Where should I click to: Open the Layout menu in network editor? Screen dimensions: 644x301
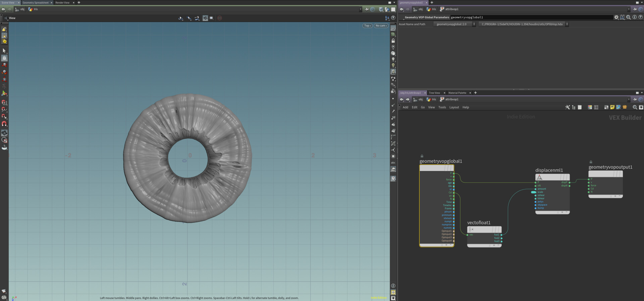coord(454,107)
